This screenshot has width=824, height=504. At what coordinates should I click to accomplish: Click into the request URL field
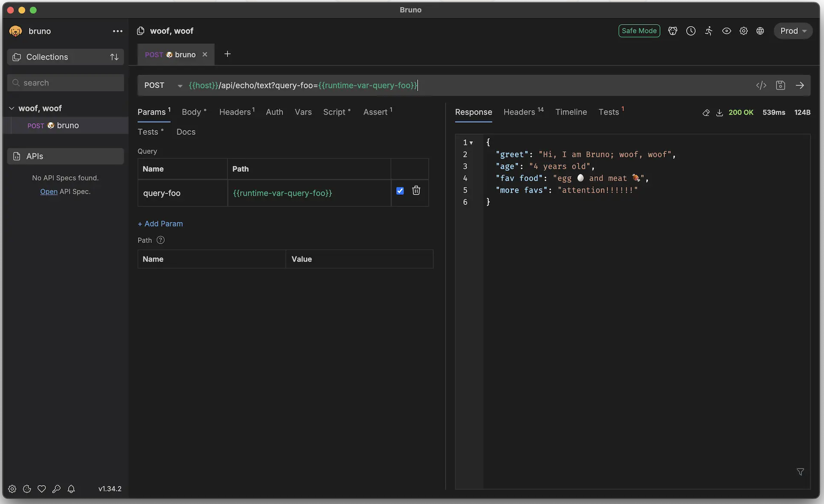(469, 85)
